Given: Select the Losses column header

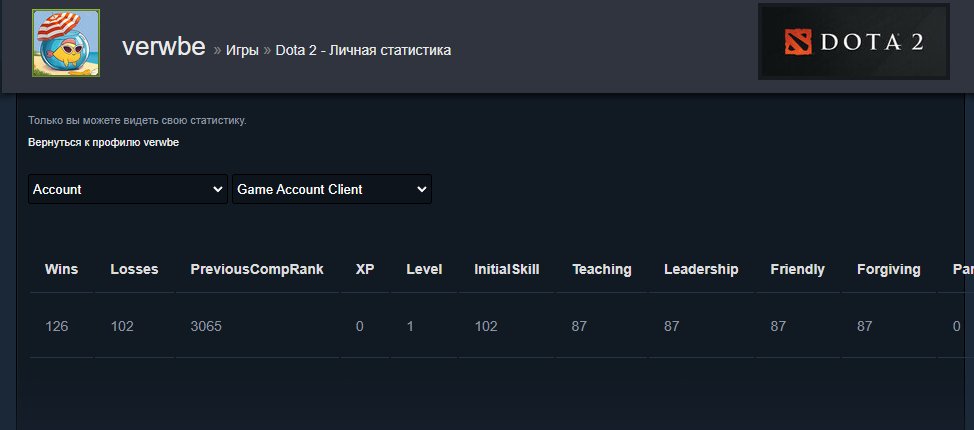Looking at the screenshot, I should (x=134, y=269).
